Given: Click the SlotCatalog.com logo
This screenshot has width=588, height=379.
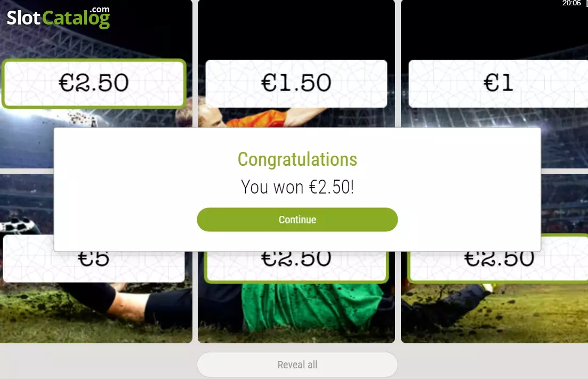Looking at the screenshot, I should point(58,17).
